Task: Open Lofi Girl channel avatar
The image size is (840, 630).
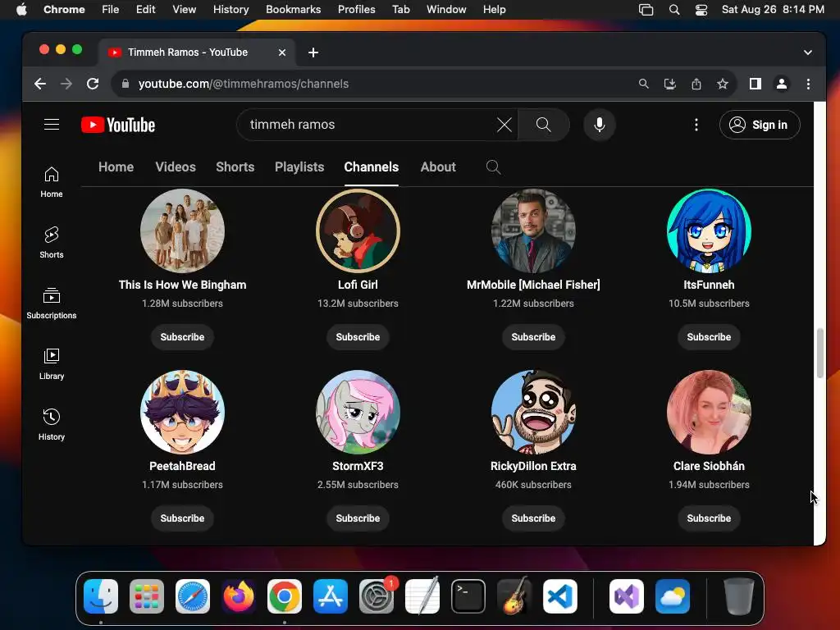Action: (358, 231)
